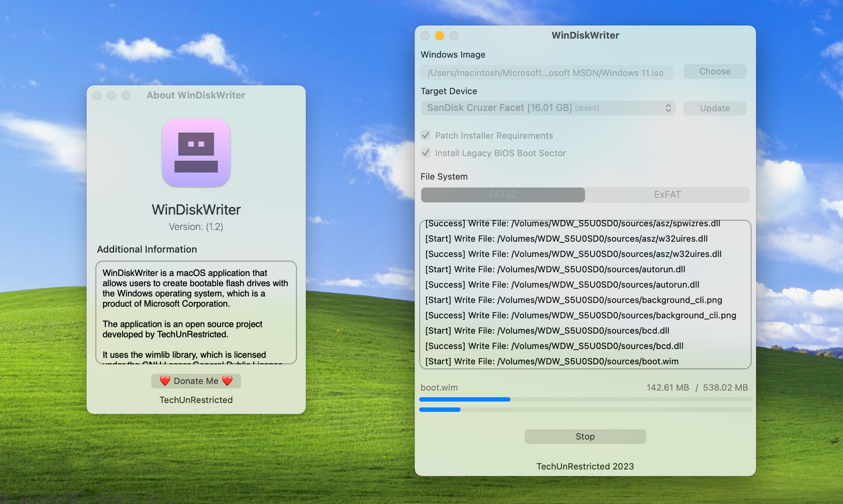Image resolution: width=843 pixels, height=504 pixels.
Task: Click log line Success Write File bcd.dll
Action: (x=554, y=346)
